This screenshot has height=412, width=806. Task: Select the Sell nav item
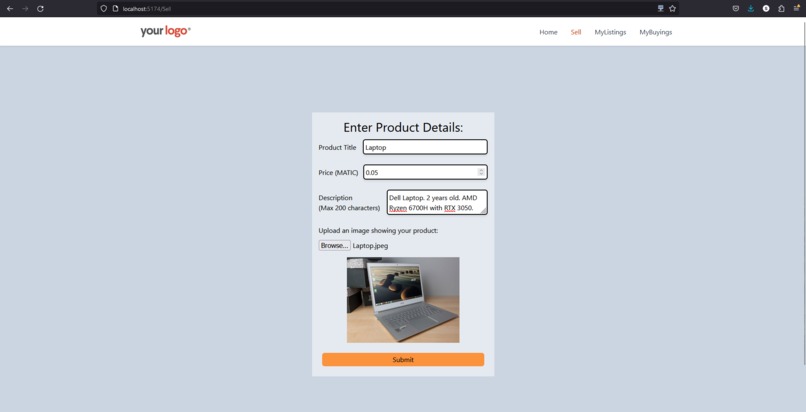pyautogui.click(x=576, y=32)
